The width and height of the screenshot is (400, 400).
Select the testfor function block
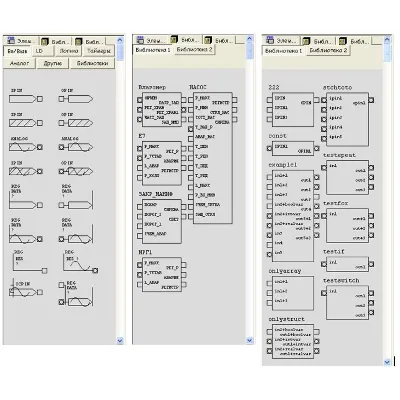click(347, 226)
